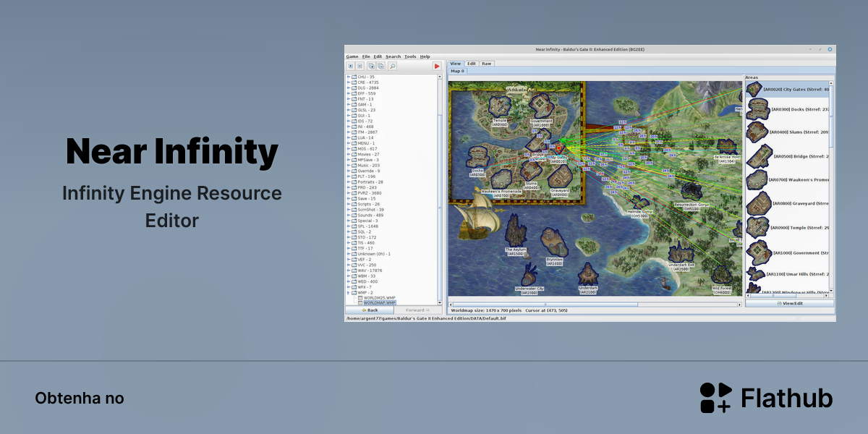Click the Flathub logo

pyautogui.click(x=766, y=398)
